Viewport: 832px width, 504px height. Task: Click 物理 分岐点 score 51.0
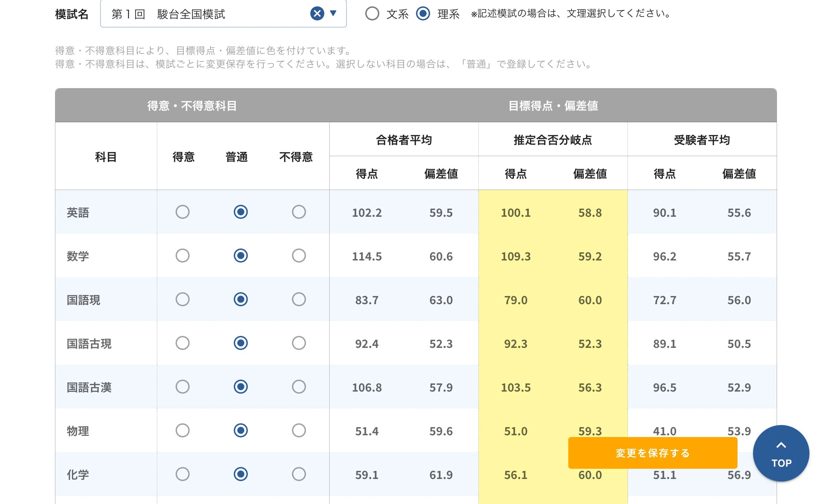click(x=516, y=431)
